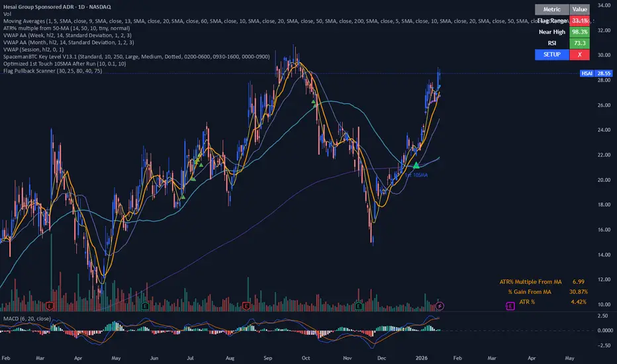Click the ATR% Multiple From MA 6.99 value
The height and width of the screenshot is (364, 617).
click(579, 282)
